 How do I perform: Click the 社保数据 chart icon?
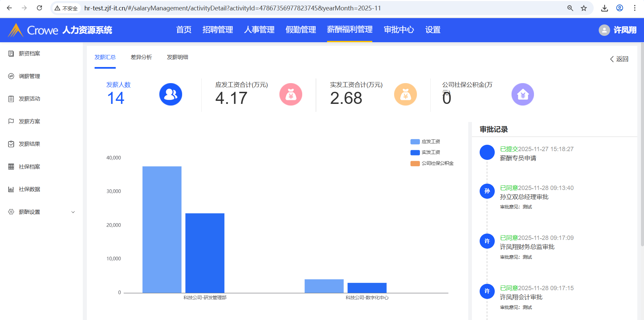(x=11, y=189)
